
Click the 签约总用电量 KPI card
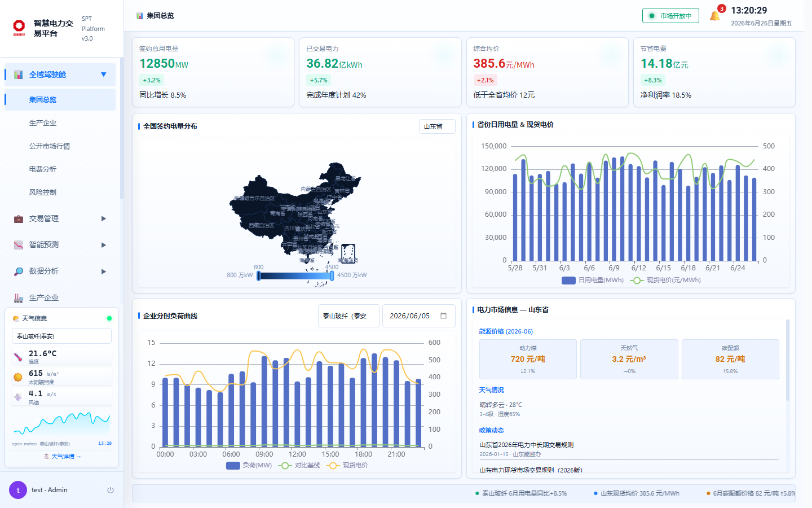click(213, 72)
